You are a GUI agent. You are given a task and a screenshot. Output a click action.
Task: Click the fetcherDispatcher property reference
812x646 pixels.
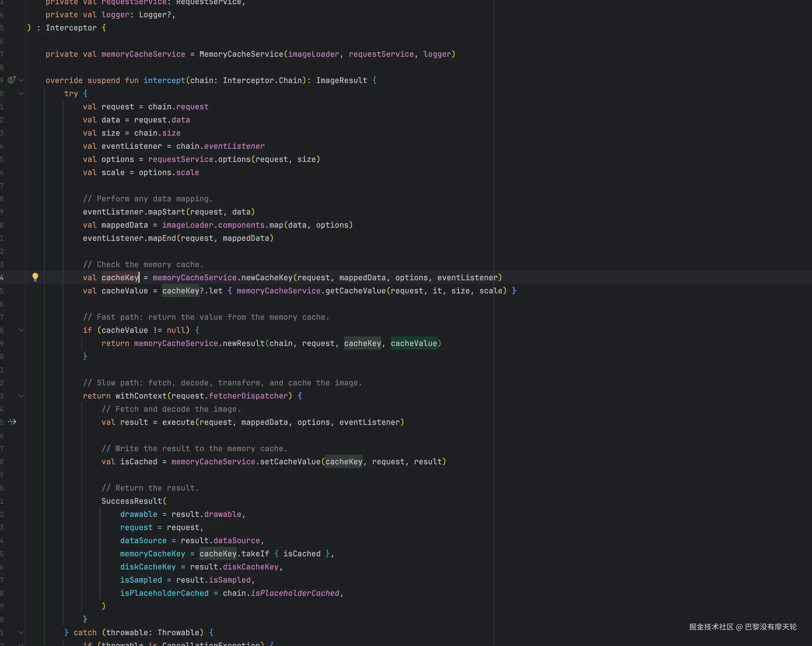248,396
